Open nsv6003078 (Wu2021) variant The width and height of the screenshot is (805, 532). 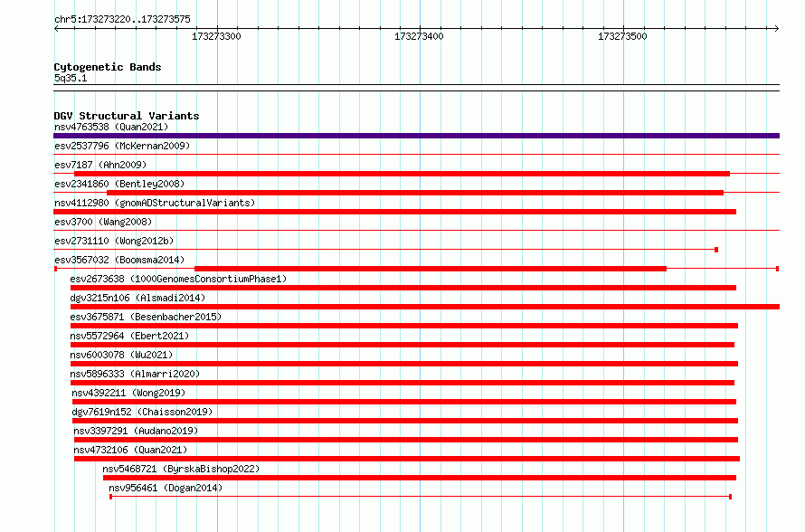pyautogui.click(x=121, y=355)
